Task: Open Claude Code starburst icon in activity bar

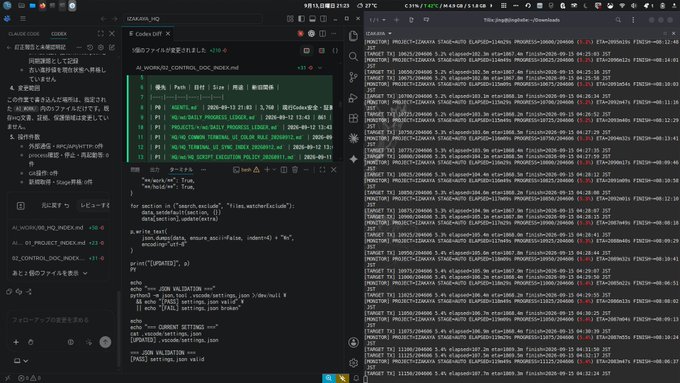Action: 353,138
